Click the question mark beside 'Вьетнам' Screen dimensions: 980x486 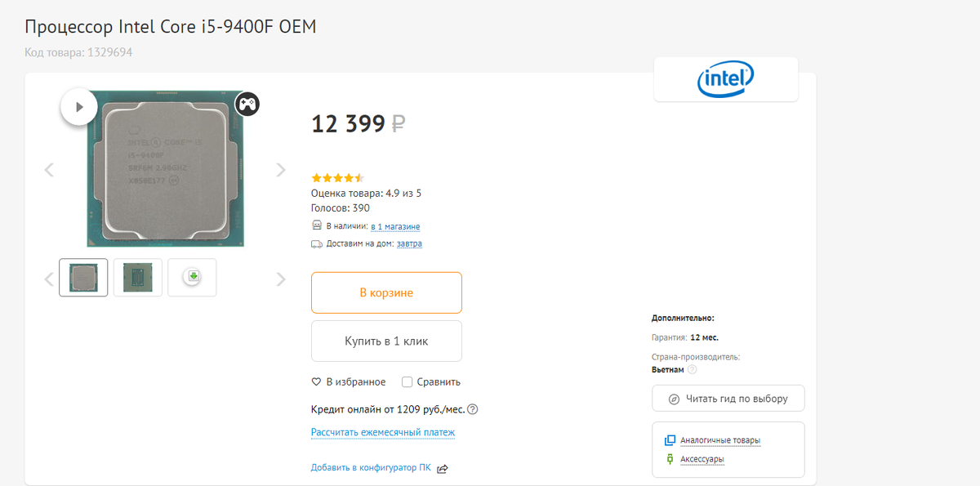click(692, 368)
